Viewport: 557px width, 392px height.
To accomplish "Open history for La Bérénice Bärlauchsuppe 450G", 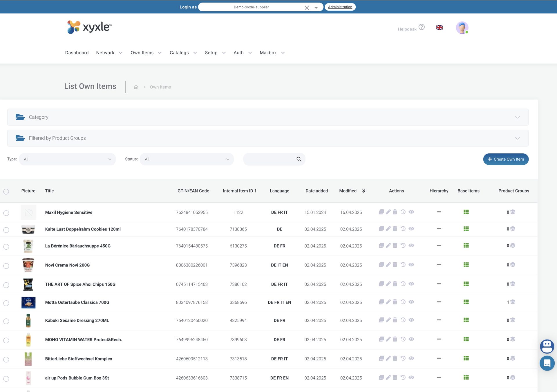I will pos(403,246).
